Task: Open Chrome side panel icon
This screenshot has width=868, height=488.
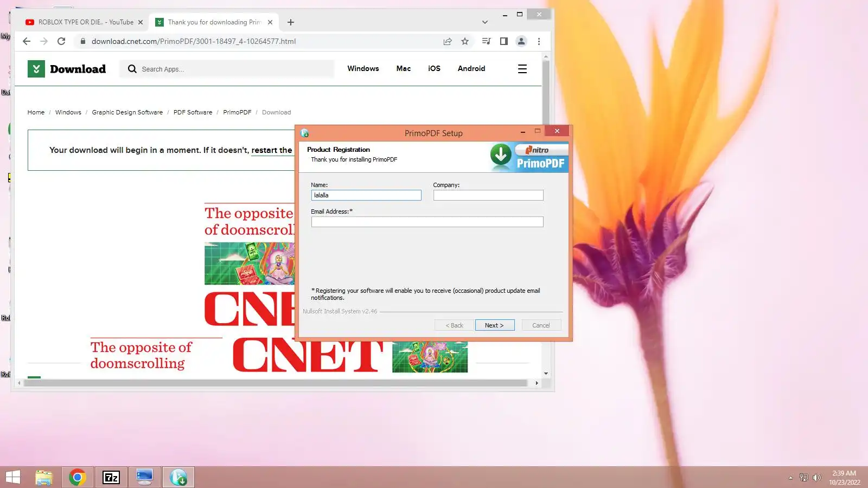Action: (503, 41)
